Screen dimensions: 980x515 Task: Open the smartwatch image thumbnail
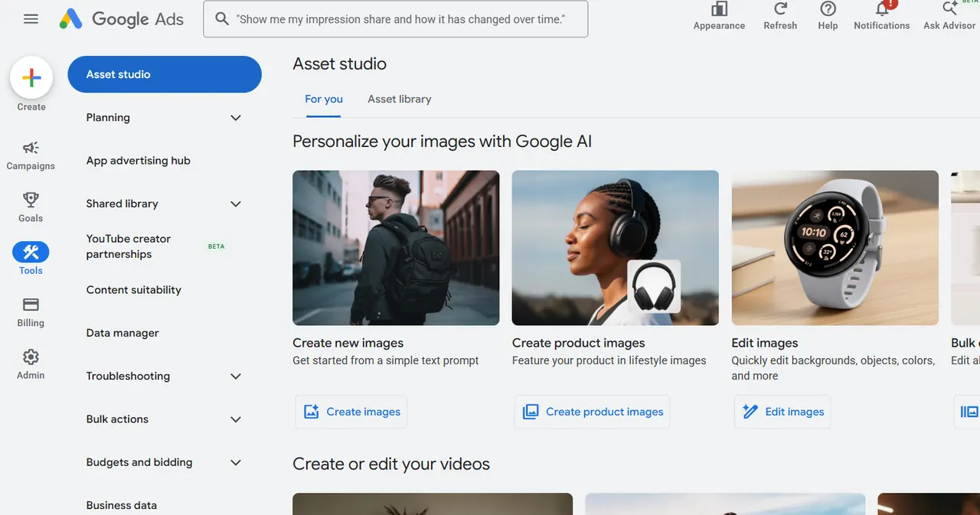(x=835, y=248)
